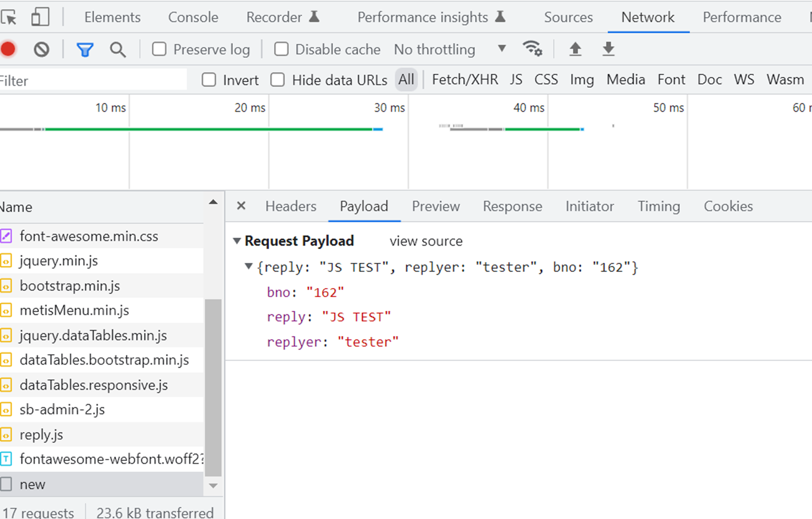Filter requests by Media type
Viewport: 812px width, 519px height.
point(626,80)
